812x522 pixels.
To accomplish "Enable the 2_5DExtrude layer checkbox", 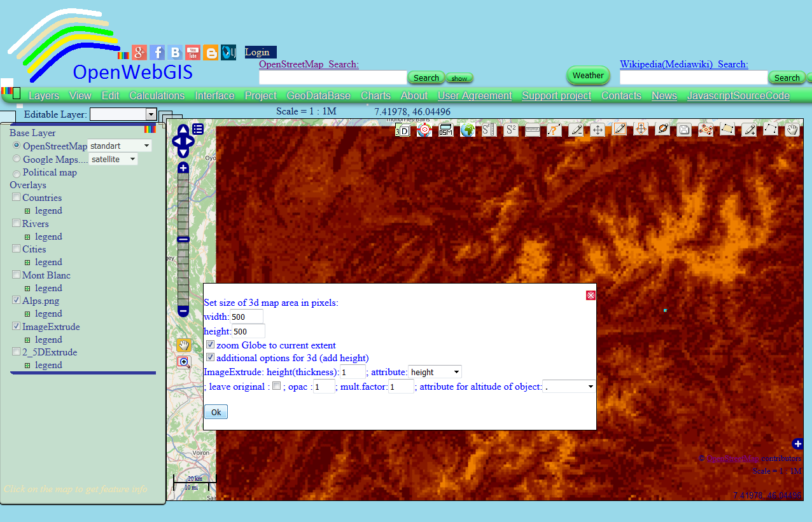I will click(x=17, y=352).
